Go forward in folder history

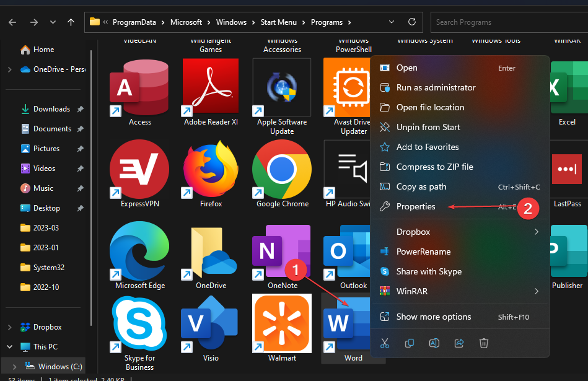pyautogui.click(x=34, y=22)
